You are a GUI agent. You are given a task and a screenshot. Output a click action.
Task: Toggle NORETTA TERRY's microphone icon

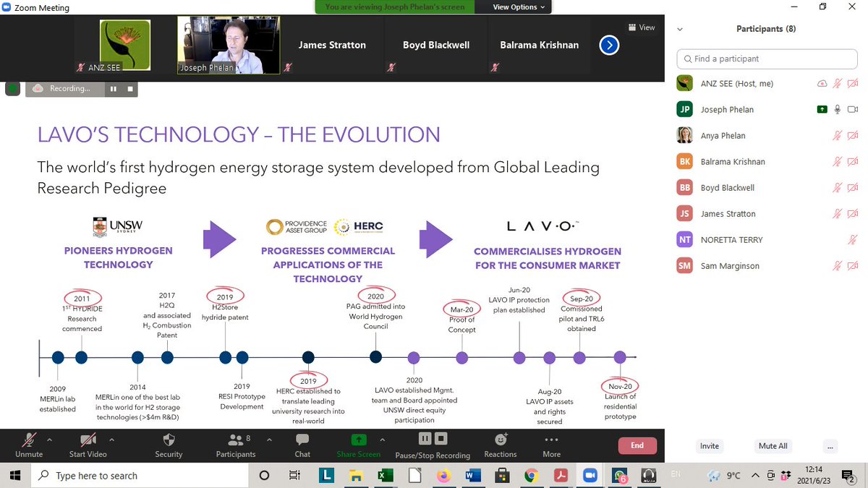853,239
